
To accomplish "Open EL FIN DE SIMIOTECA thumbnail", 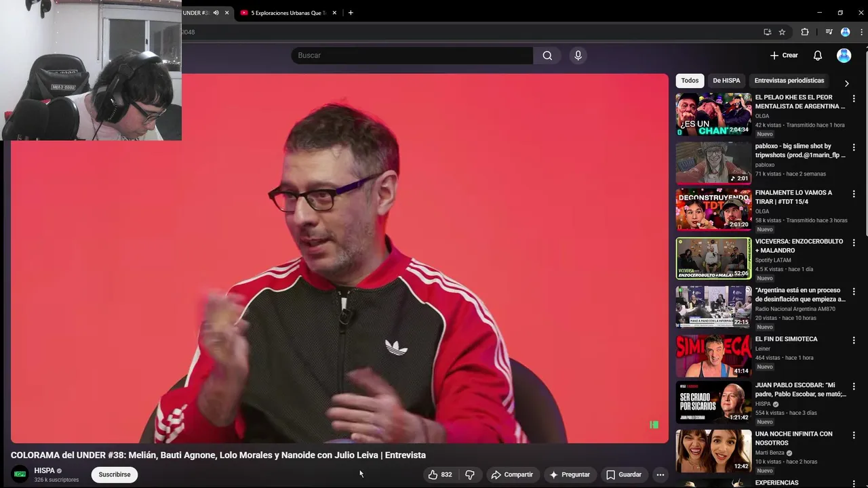I will (x=713, y=356).
